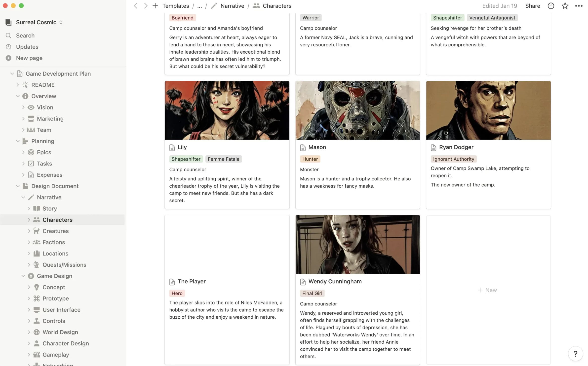Screen dimensions: 588x366
Task: Click the green Shapeshifter tag on Lily
Action: (186, 159)
